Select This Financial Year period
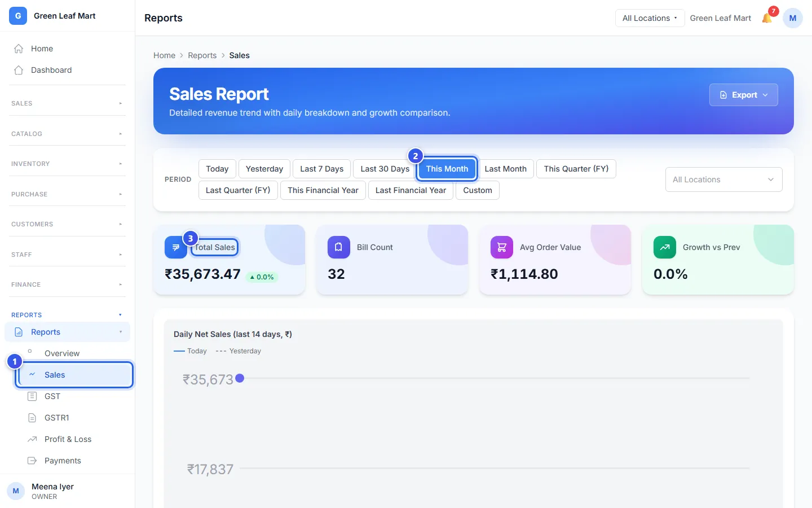Screen dimensions: 812x508 pos(323,190)
